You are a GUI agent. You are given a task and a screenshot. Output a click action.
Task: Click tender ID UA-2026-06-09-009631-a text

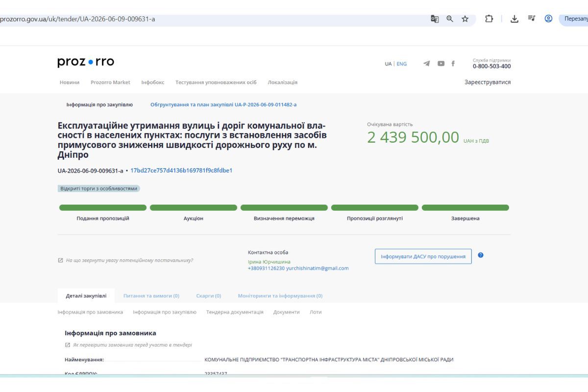(x=90, y=171)
